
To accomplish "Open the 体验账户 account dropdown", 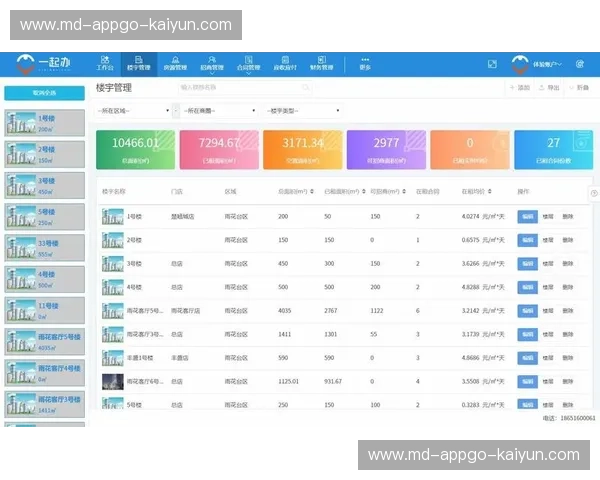I will coord(547,64).
